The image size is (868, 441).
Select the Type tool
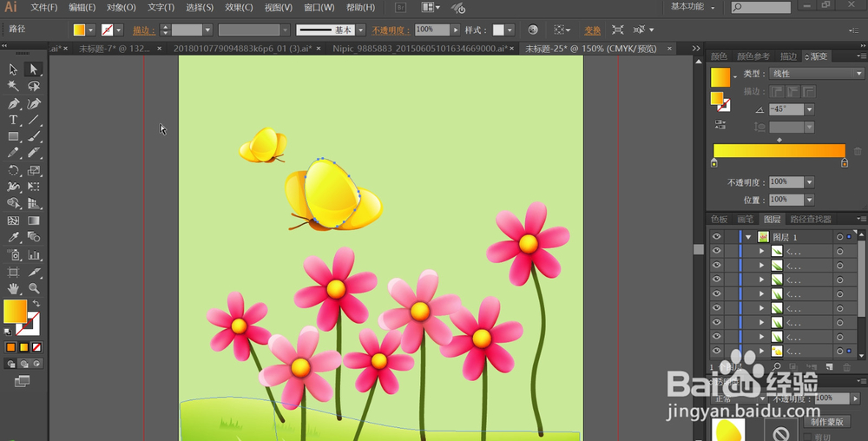(x=14, y=120)
